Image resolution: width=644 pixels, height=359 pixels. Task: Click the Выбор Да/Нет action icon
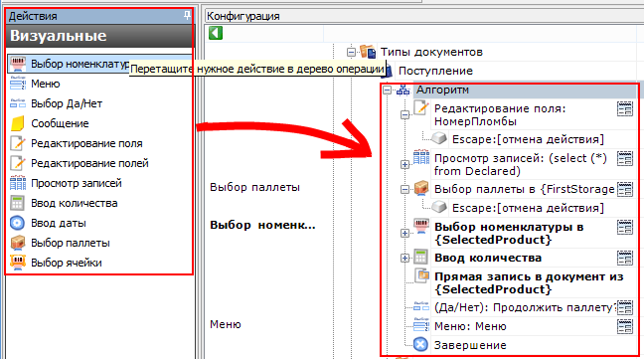click(x=18, y=103)
